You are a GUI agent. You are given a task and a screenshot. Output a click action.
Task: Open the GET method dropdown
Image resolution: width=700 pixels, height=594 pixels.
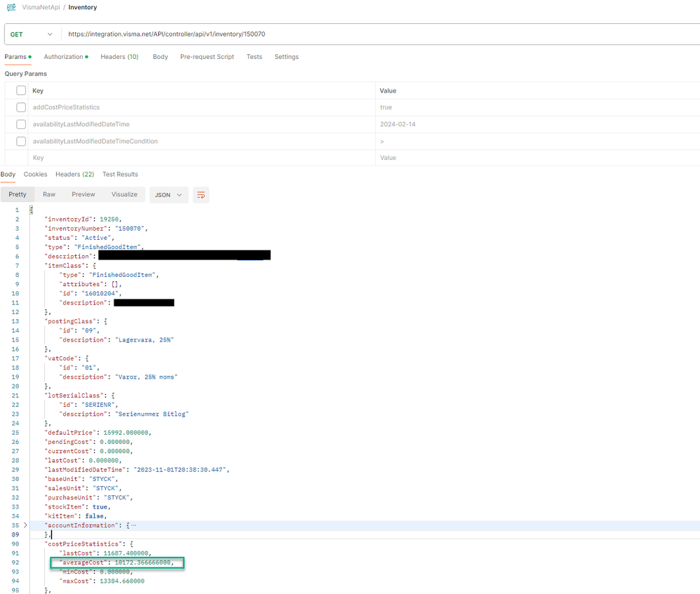(32, 34)
